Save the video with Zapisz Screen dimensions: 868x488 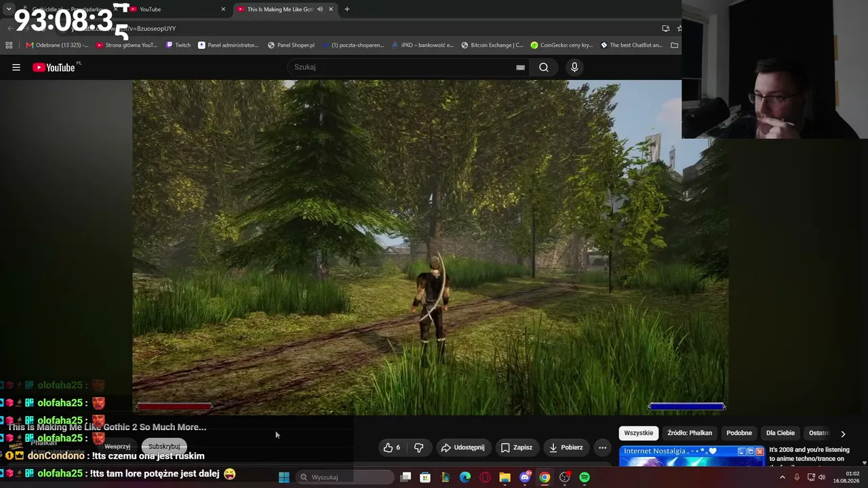point(517,447)
